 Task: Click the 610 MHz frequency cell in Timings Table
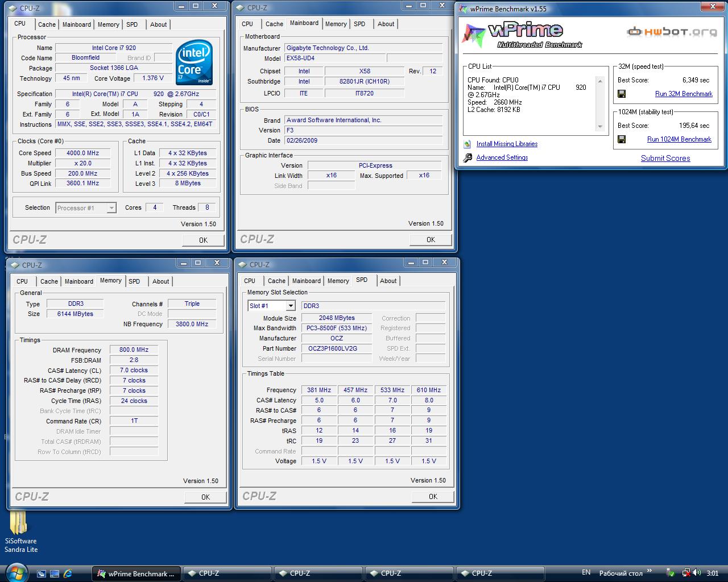pos(429,390)
